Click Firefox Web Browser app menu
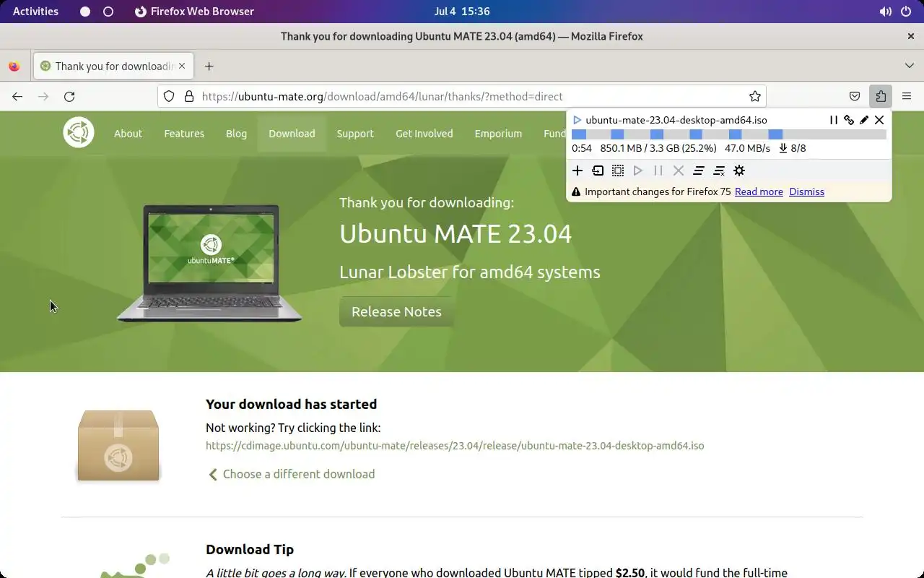The image size is (924, 578). click(x=194, y=12)
